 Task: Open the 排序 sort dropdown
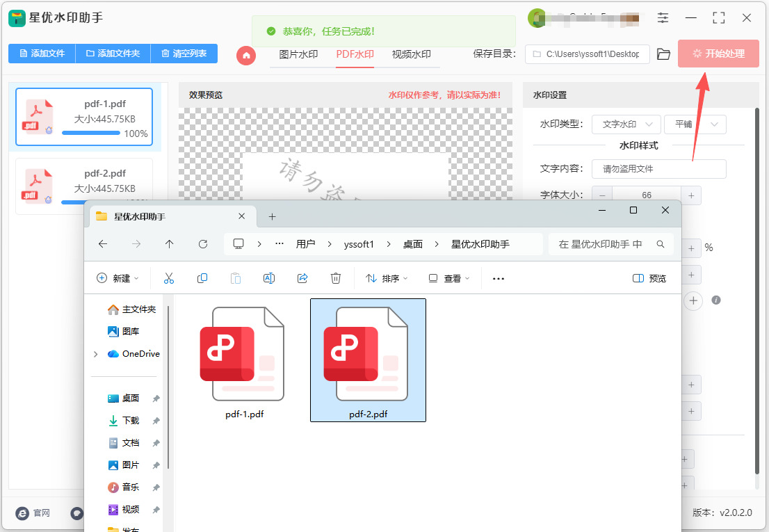pos(387,278)
